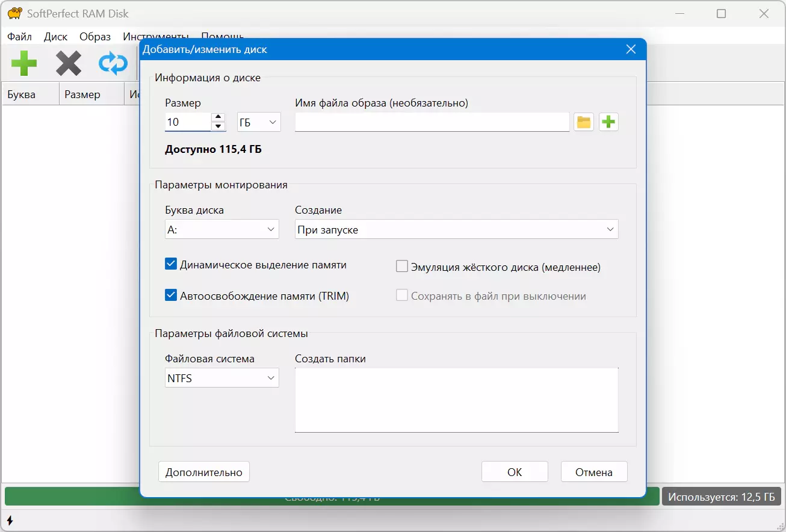Click the blue arrows remount toolbar icon
Image resolution: width=786 pixels, height=532 pixels.
(113, 63)
